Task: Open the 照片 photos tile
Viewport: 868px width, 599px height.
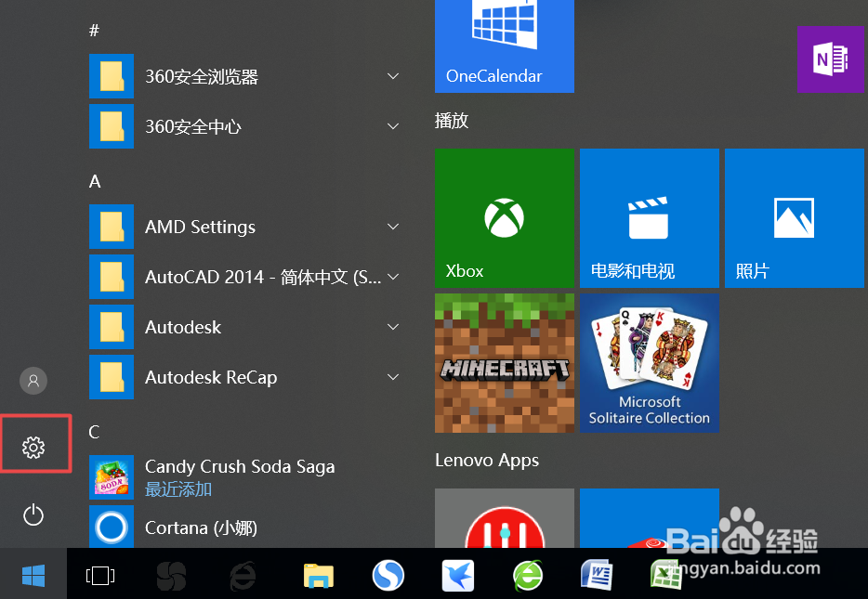Action: coord(795,218)
